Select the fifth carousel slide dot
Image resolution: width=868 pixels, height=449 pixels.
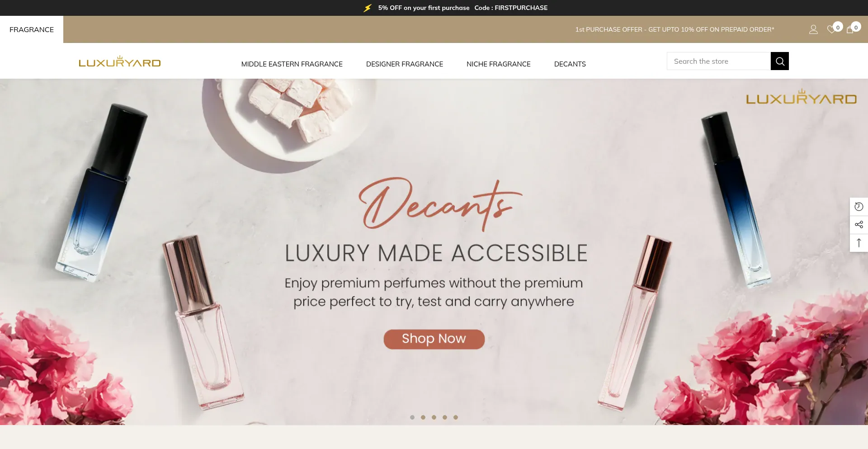point(456,417)
